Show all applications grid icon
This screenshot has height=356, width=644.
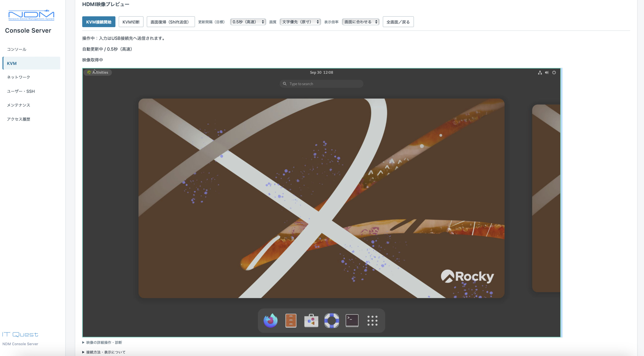[372, 321]
